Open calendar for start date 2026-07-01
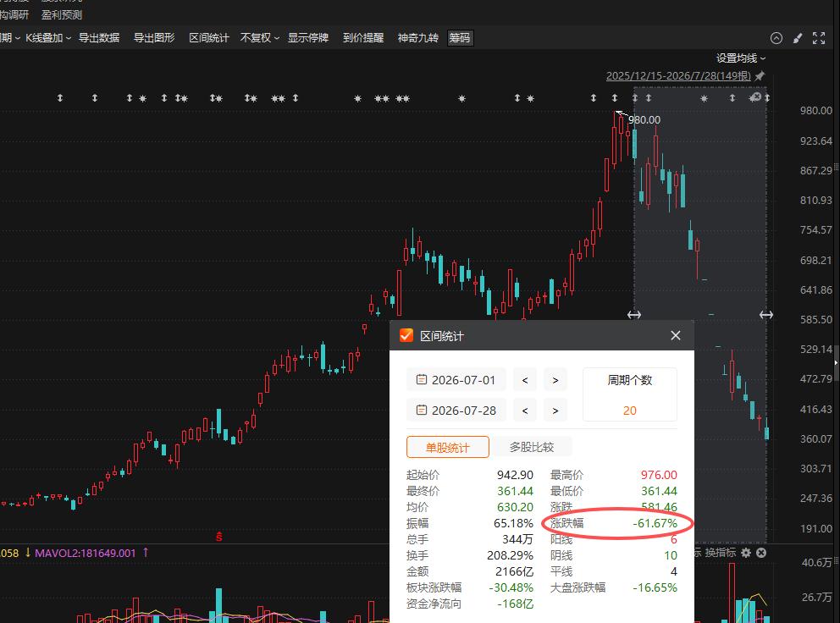Screen dimensions: 840x623 (422, 380)
